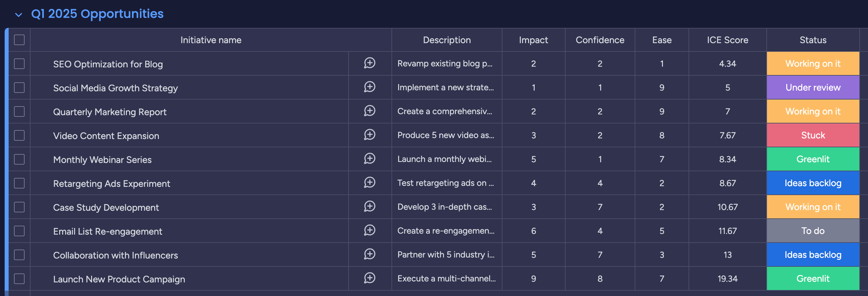This screenshot has height=296, width=868.
Task: Open Greenlit status of Launch New Product Campaign
Action: 813,278
